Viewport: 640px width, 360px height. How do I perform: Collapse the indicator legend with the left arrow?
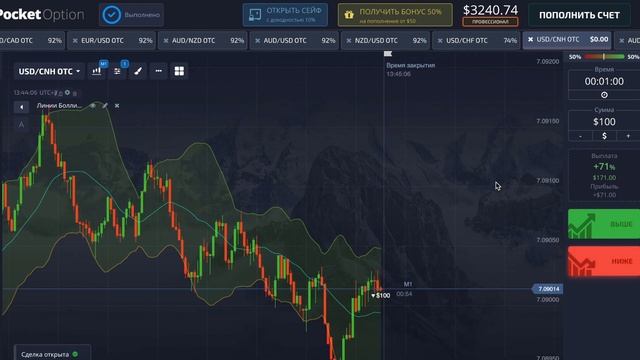click(21, 107)
